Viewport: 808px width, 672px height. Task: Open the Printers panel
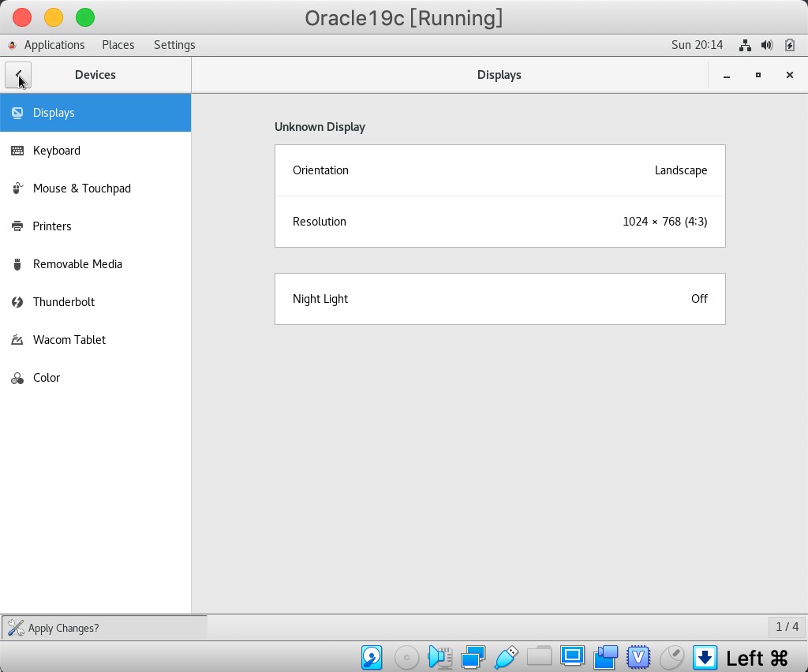tap(95, 226)
